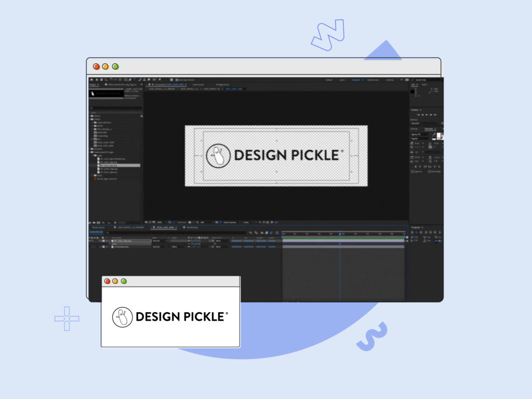Step forward one frame in Preview panel
The width and height of the screenshot is (532, 399).
431,115
